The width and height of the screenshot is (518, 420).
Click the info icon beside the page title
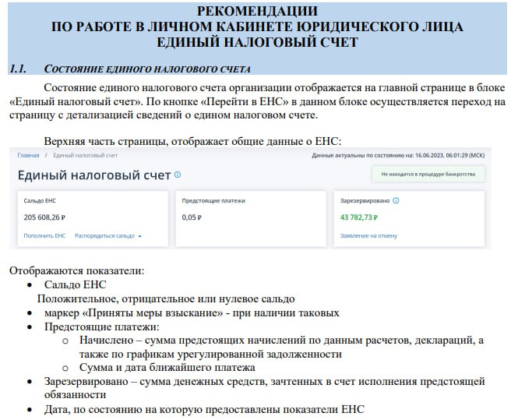[x=178, y=175]
